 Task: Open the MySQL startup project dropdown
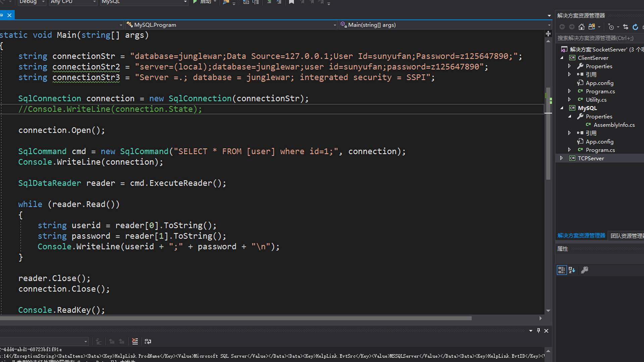tap(144, 2)
